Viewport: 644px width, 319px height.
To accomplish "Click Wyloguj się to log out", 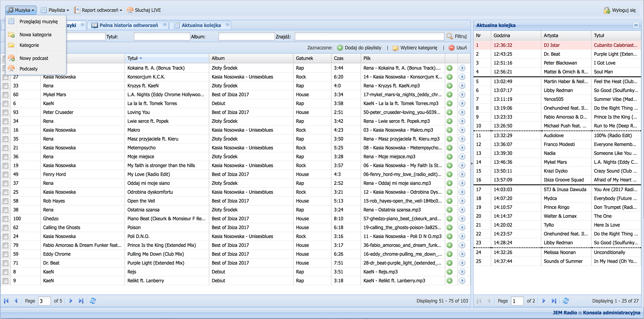I will (x=620, y=10).
